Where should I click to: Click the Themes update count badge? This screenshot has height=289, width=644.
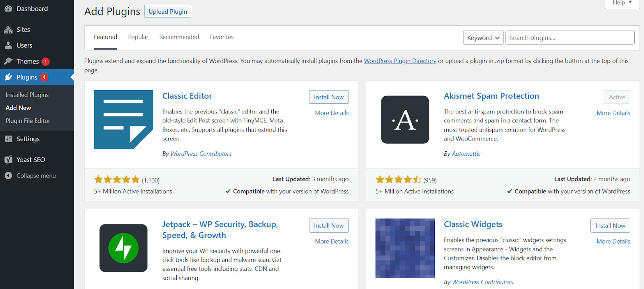(x=45, y=62)
